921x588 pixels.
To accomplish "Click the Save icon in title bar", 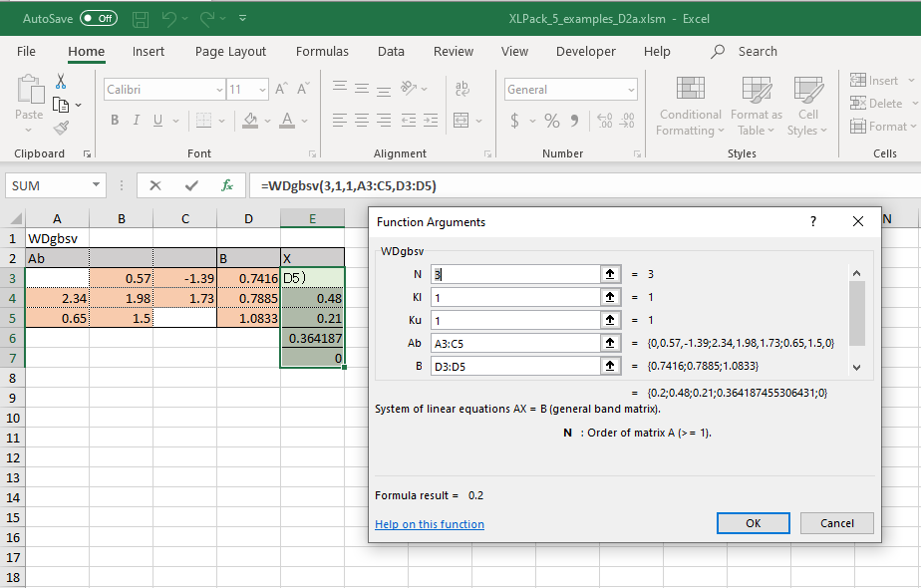I will 141,19.
